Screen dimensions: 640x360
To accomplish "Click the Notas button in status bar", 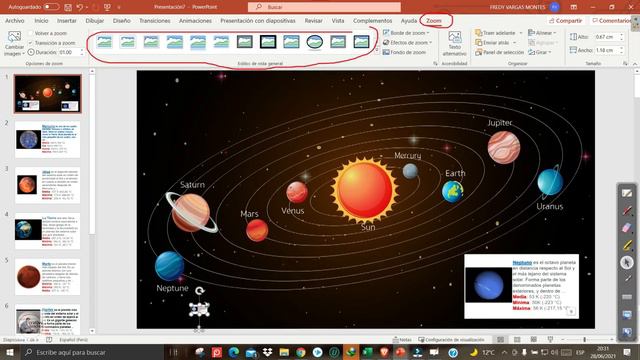I will pos(402,340).
